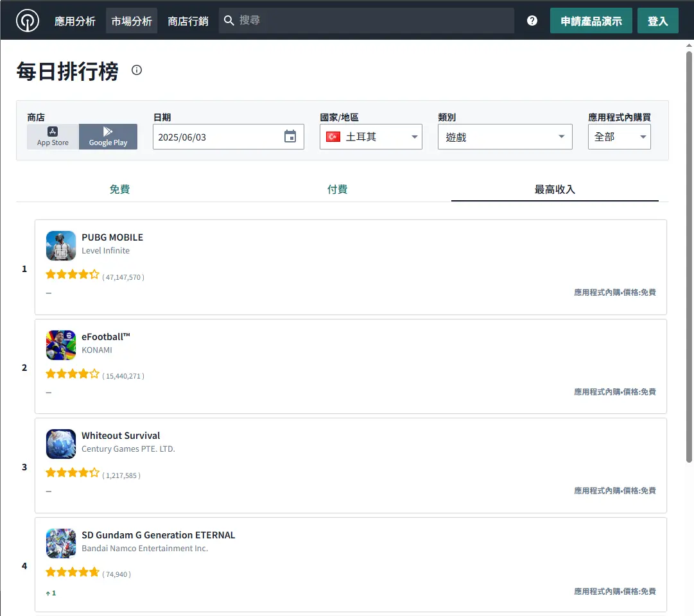Click the PUBG MOBILE star rating
Viewport: 694px width, 616px height.
click(73, 275)
